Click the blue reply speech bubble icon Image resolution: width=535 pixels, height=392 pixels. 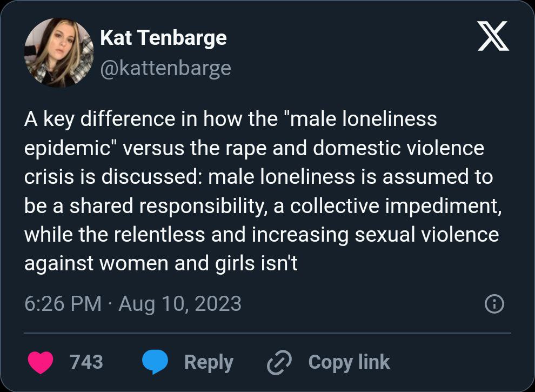[156, 362]
